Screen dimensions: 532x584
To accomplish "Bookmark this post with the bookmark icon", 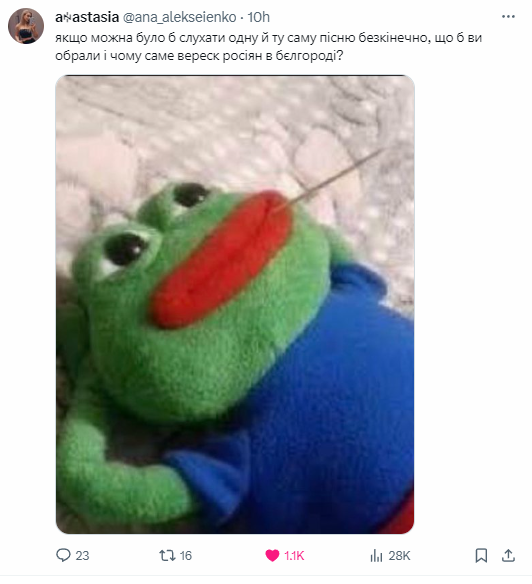I will click(x=481, y=556).
